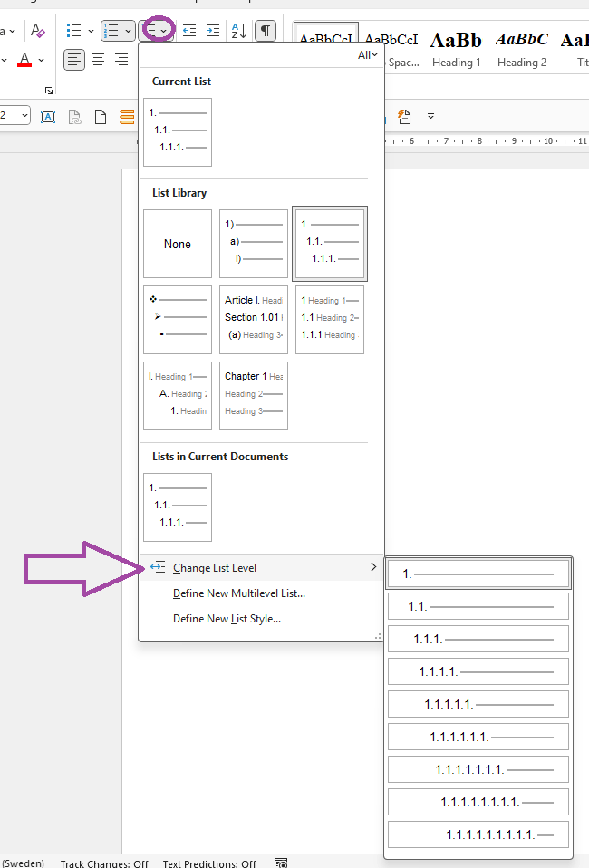Toggle Show/Hide paragraph marks
The height and width of the screenshot is (868, 589).
pyautogui.click(x=266, y=31)
